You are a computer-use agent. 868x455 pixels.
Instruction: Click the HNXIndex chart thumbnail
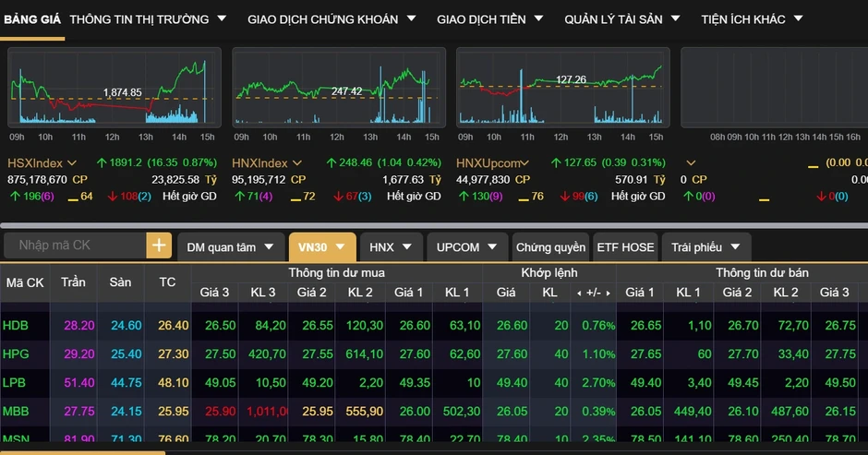point(339,88)
